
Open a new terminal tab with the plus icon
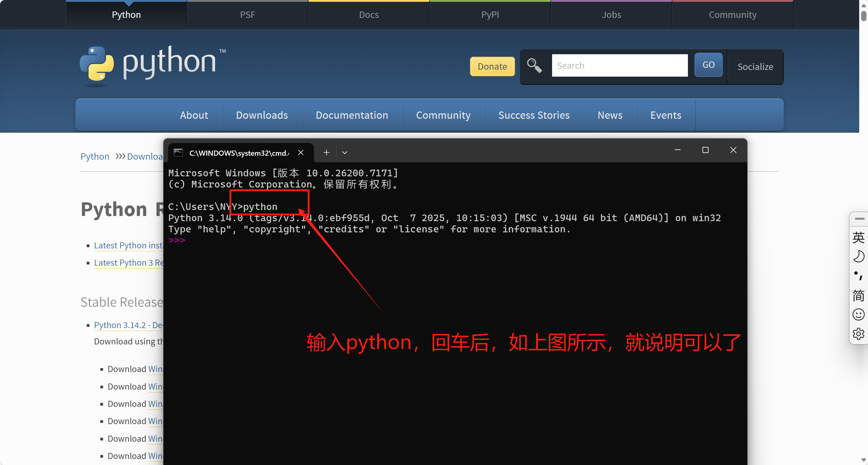[326, 153]
